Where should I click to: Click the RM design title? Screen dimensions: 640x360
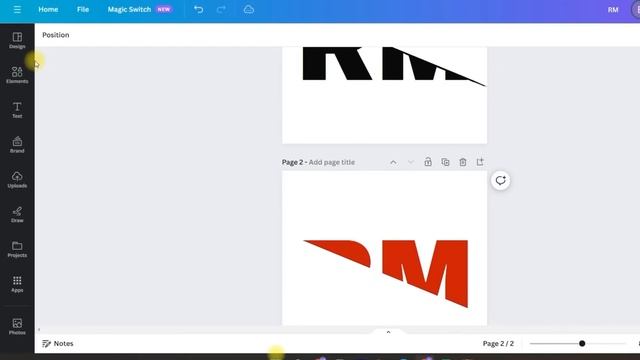point(613,10)
